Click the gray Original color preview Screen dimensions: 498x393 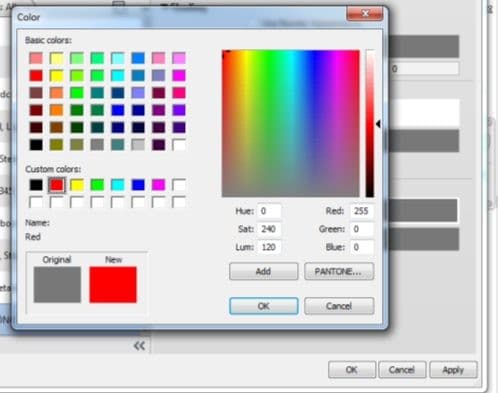click(x=57, y=285)
